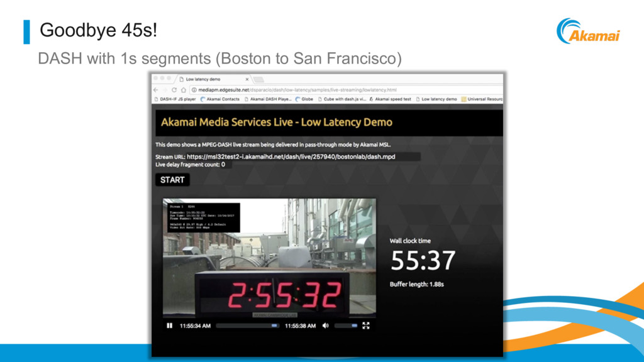Viewport: 644px width, 362px height.
Task: Click the live video frame
Action: pos(269,258)
